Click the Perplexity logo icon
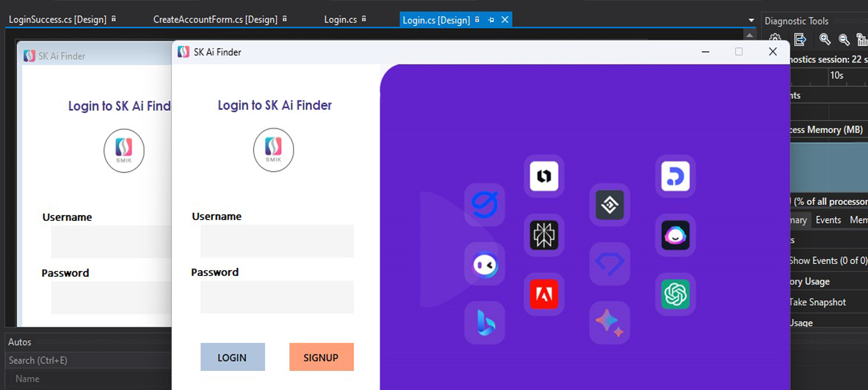This screenshot has height=390, width=868. click(x=544, y=235)
